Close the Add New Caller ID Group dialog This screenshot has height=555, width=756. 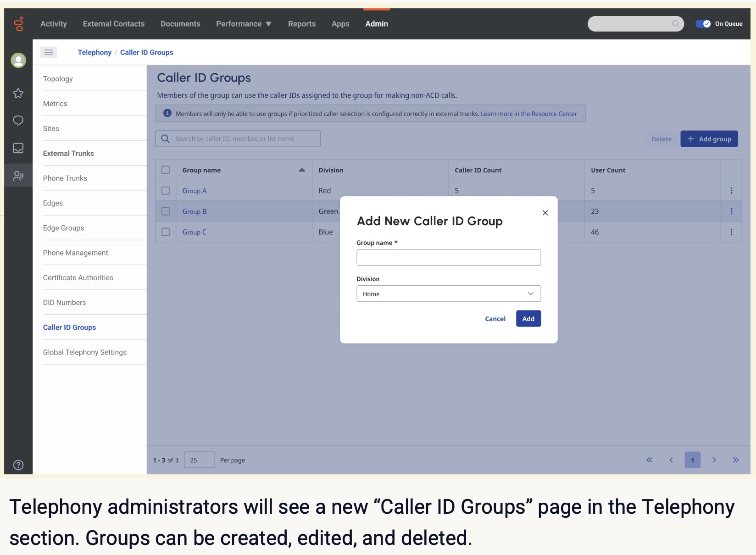(x=545, y=213)
